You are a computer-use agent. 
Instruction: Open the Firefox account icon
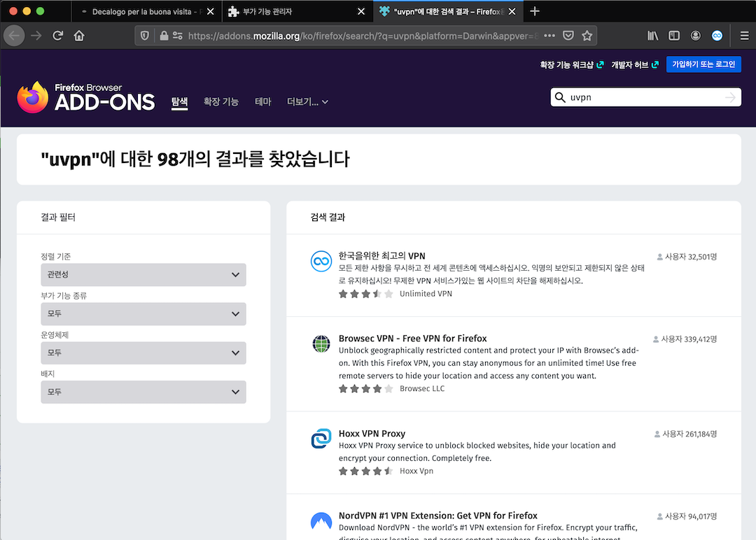(695, 36)
